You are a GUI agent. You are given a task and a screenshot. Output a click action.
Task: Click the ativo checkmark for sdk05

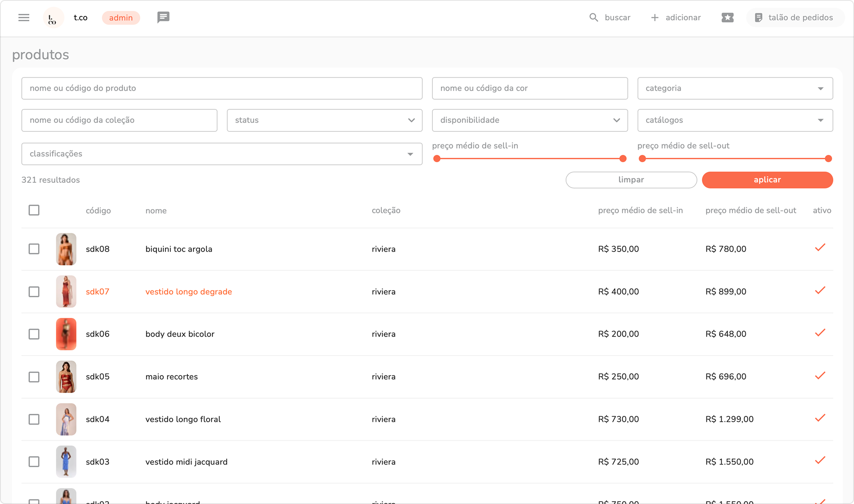point(820,376)
